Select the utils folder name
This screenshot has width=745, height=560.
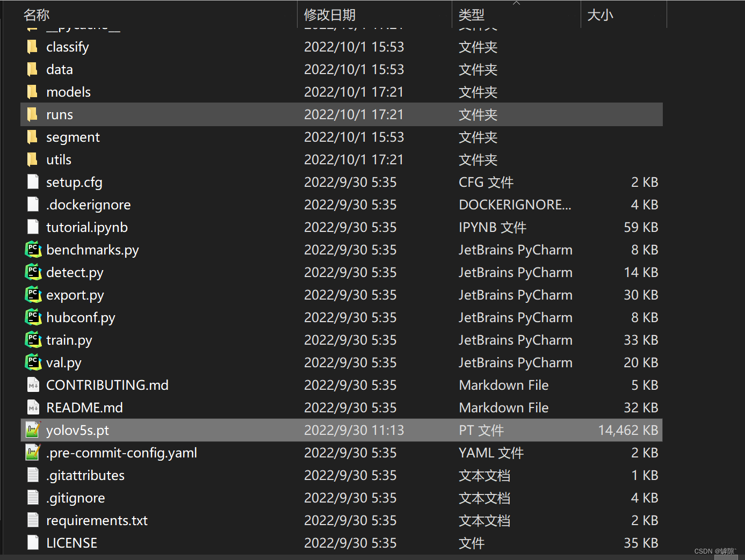coord(59,159)
